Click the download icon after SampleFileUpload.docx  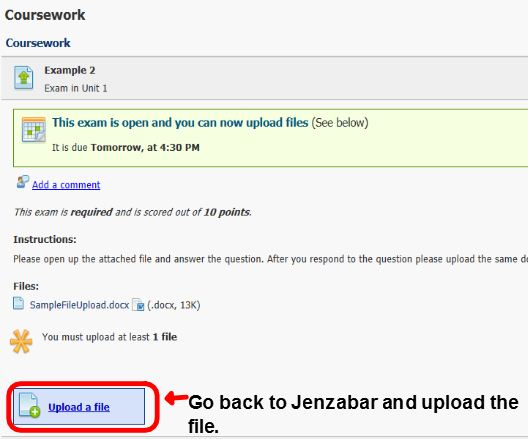138,305
